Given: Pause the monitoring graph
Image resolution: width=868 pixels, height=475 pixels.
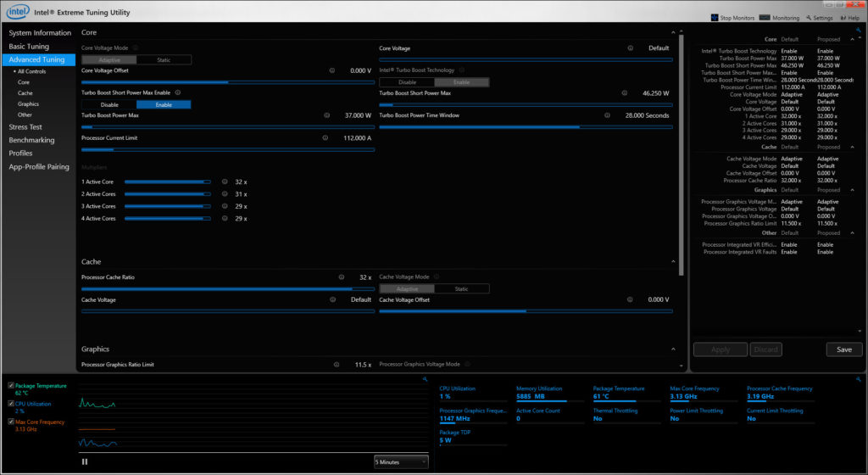Looking at the screenshot, I should (85, 461).
